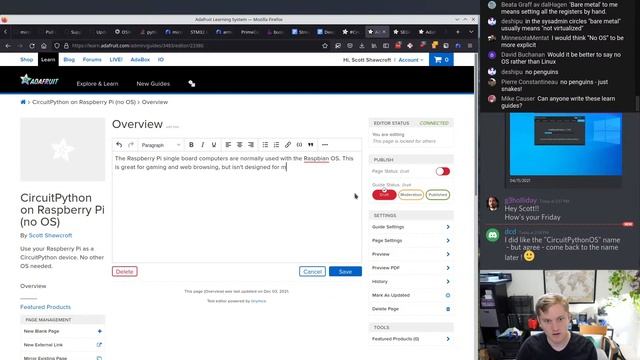The image size is (640, 360).
Task: Click Mark As Updated
Action: pyautogui.click(x=411, y=295)
